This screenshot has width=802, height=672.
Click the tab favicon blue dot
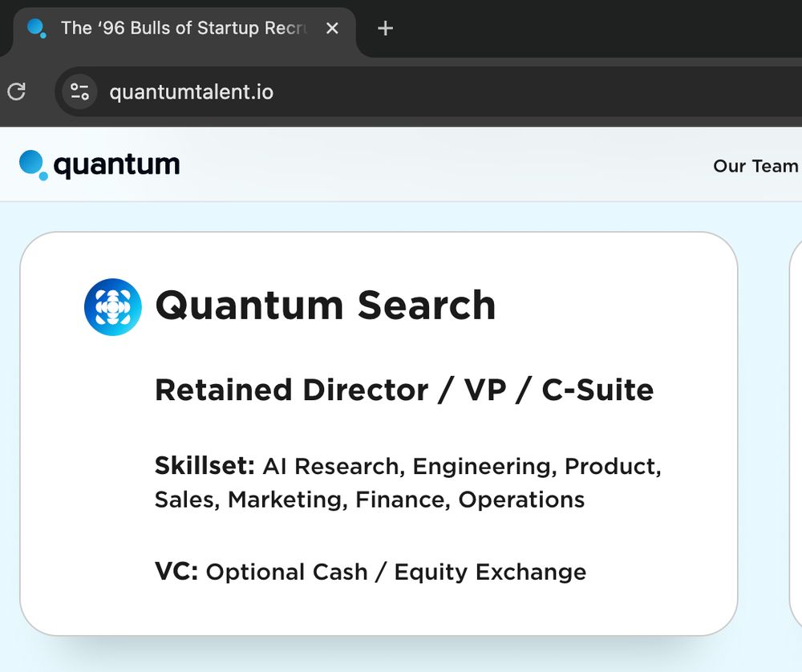pos(36,28)
